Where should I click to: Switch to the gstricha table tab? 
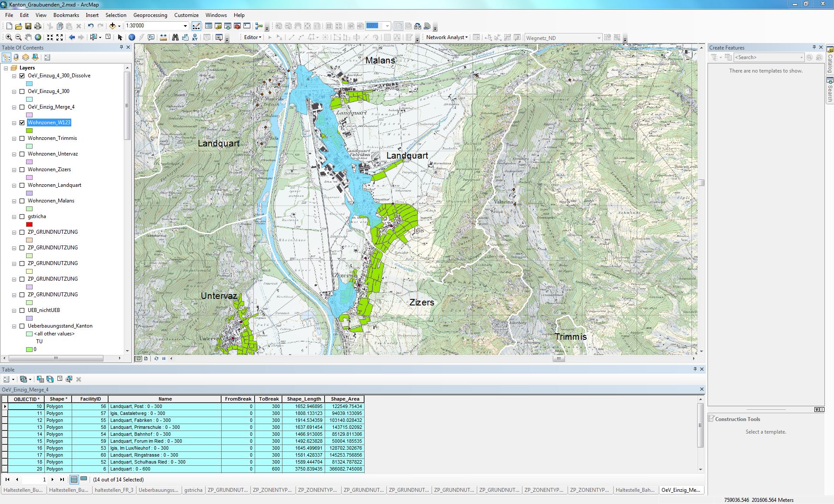coord(193,490)
